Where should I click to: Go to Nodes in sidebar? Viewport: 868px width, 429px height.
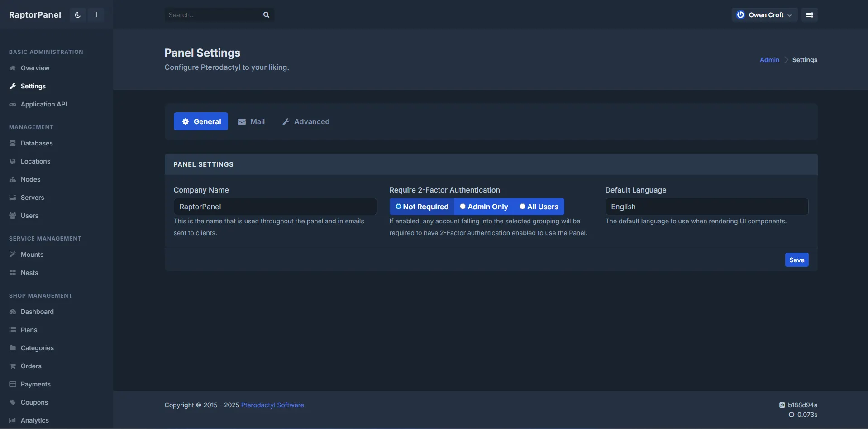(30, 179)
